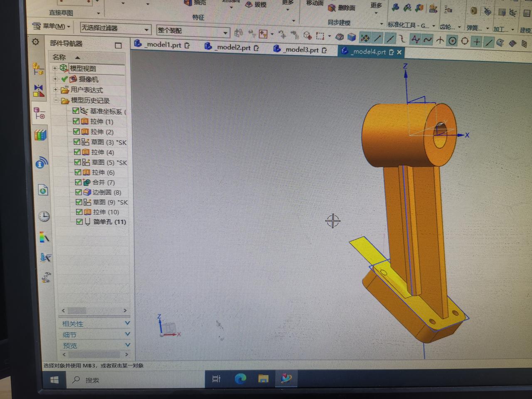Toggle the quadrant point snap icon
This screenshot has height=399, width=532.
(x=465, y=41)
